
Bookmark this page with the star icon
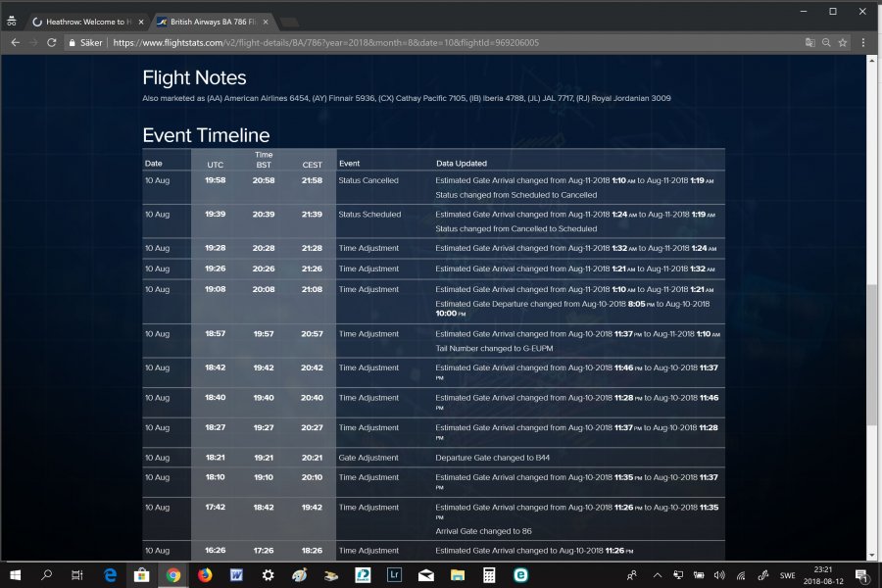coord(843,43)
